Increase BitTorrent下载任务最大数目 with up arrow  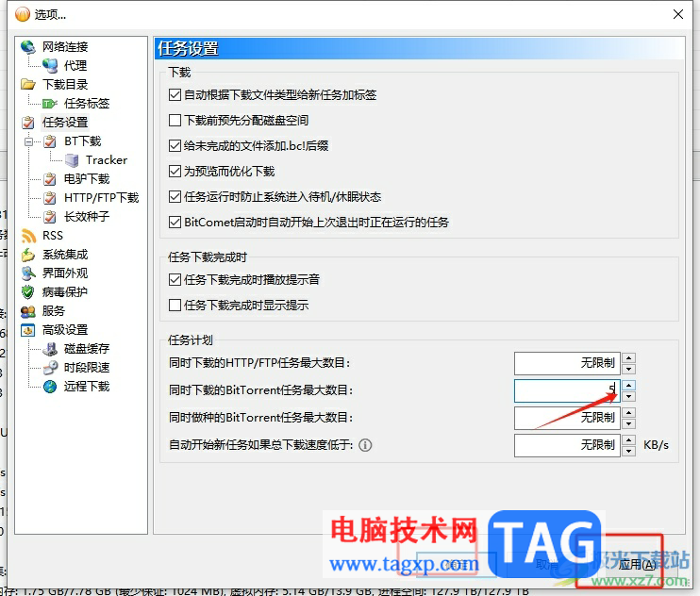click(628, 385)
